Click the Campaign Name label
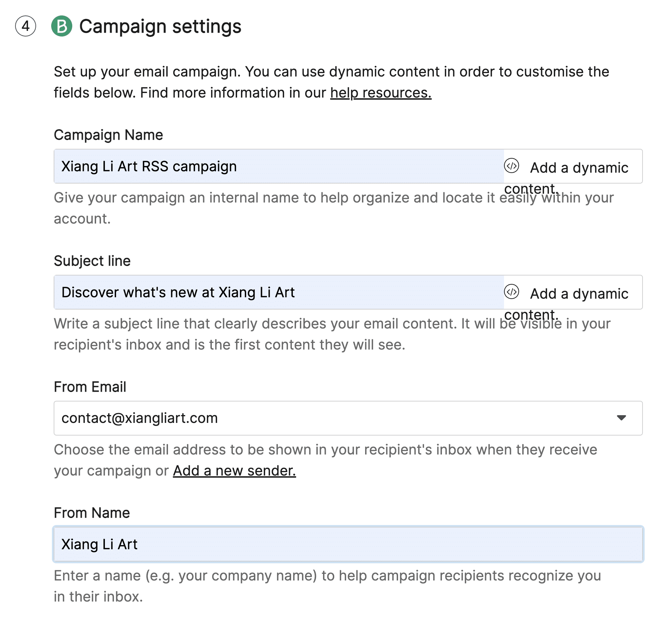 pos(108,135)
